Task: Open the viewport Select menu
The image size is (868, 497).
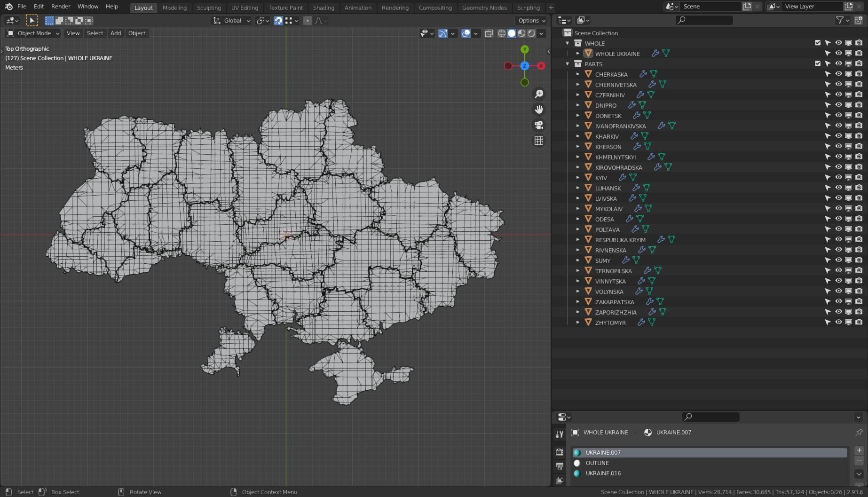Action: click(x=95, y=33)
